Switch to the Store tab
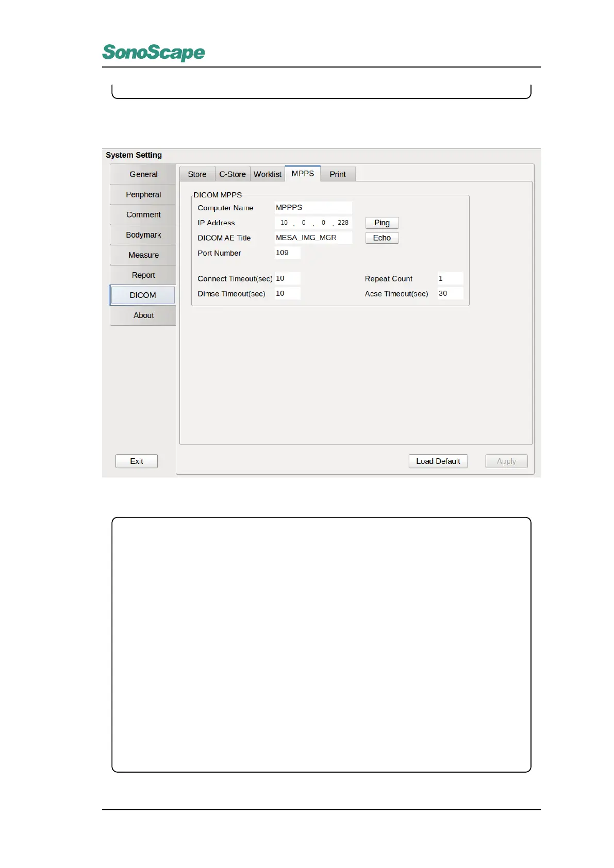The image size is (614, 868). [x=197, y=174]
